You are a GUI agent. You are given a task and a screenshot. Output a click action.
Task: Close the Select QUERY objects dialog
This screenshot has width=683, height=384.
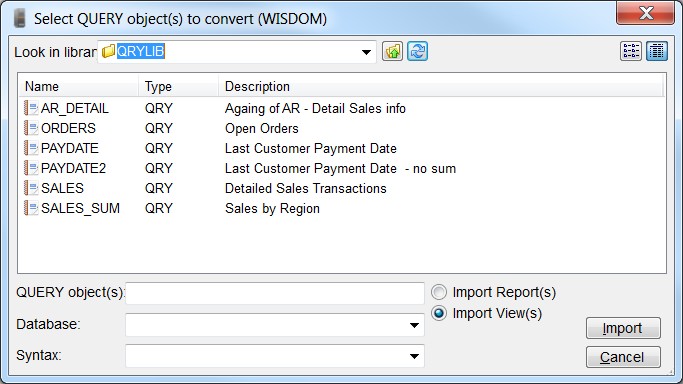point(646,13)
